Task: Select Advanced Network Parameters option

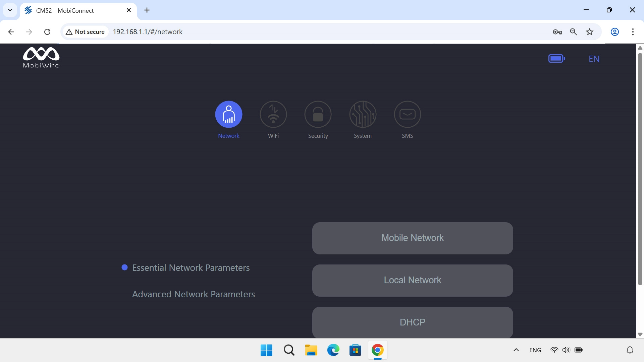Action: [193, 294]
